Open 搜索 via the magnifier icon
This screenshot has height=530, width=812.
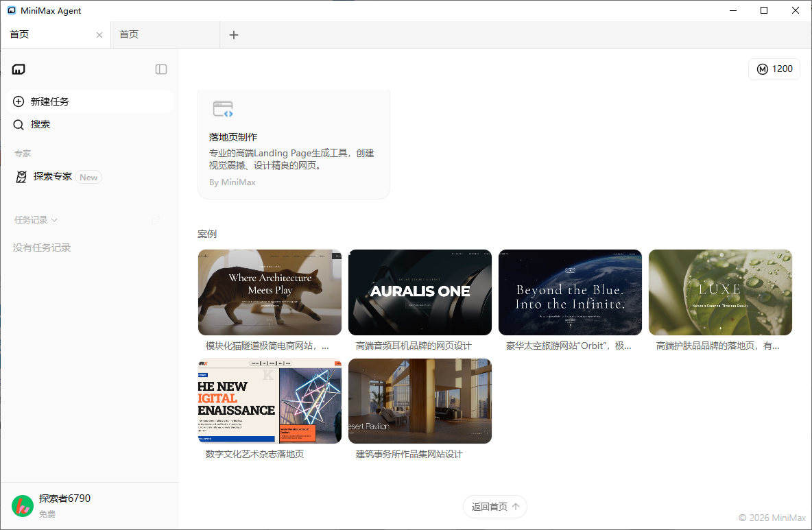[19, 125]
